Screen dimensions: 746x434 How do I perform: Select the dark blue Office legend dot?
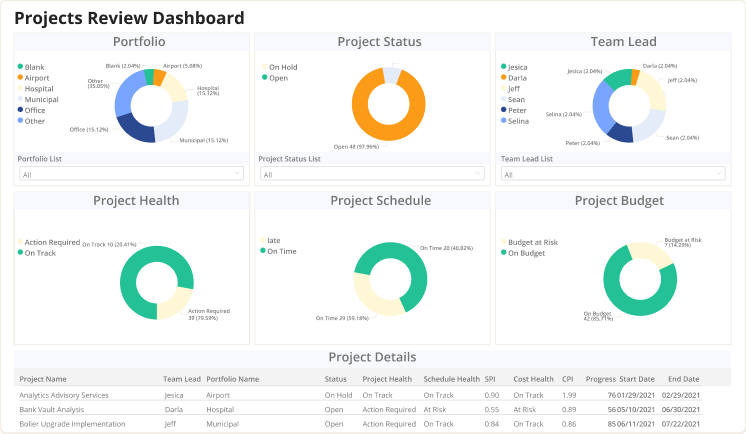pos(21,110)
